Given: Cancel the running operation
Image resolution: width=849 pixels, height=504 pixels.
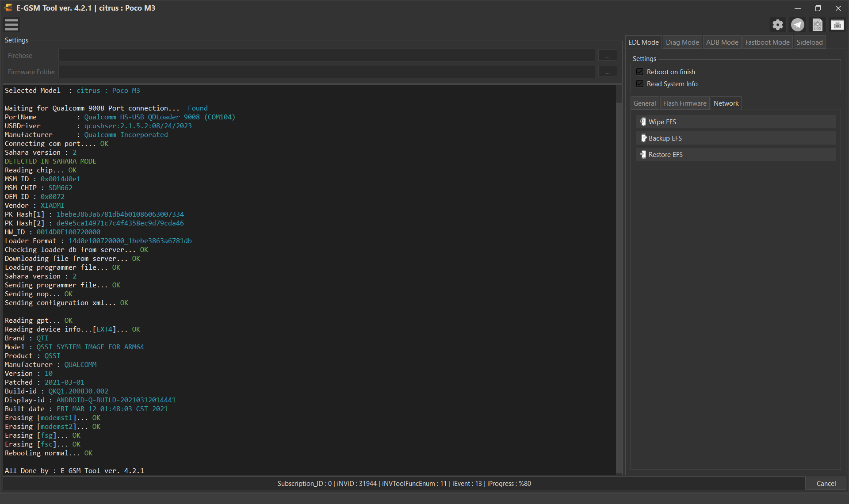Looking at the screenshot, I should point(826,484).
